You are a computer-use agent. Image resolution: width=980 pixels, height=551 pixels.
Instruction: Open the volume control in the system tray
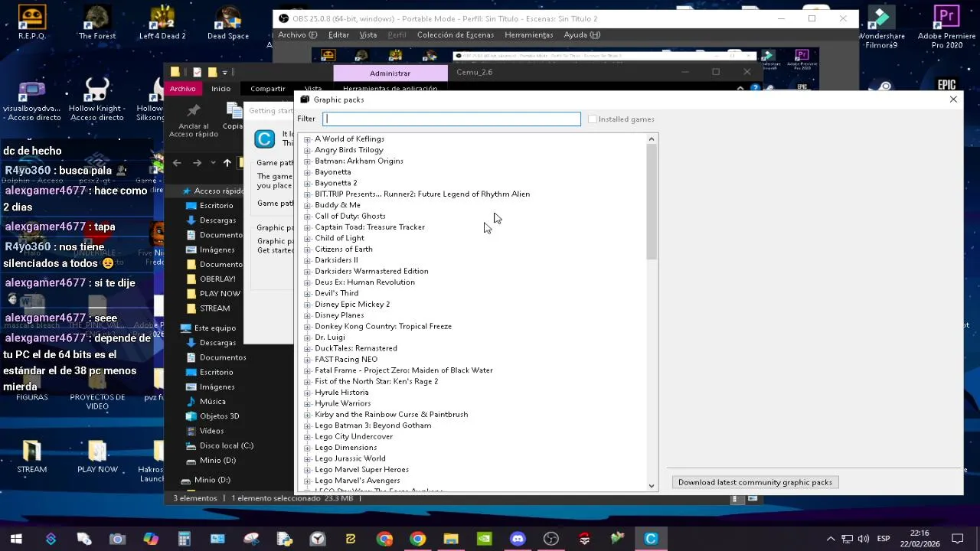click(864, 539)
